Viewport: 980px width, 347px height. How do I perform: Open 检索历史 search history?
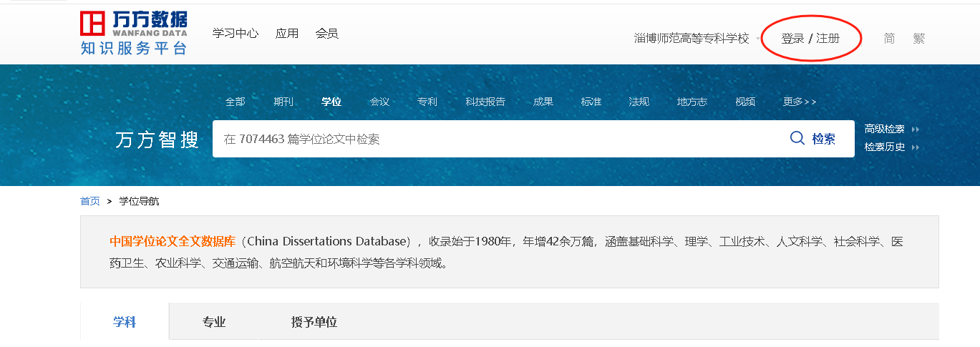tap(885, 147)
